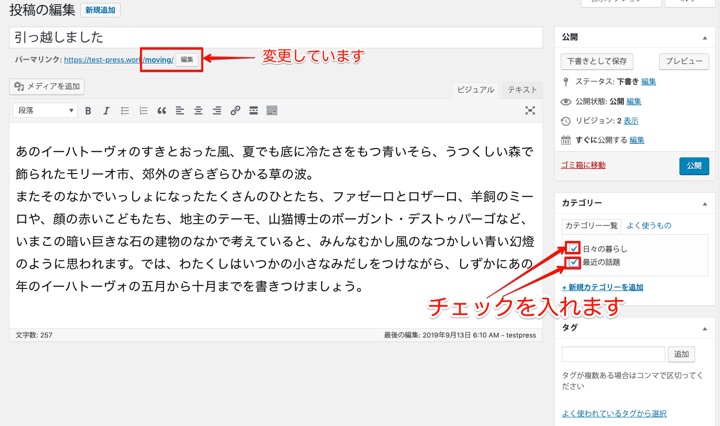Click メディアを追加 button
The image size is (720, 426).
click(47, 86)
